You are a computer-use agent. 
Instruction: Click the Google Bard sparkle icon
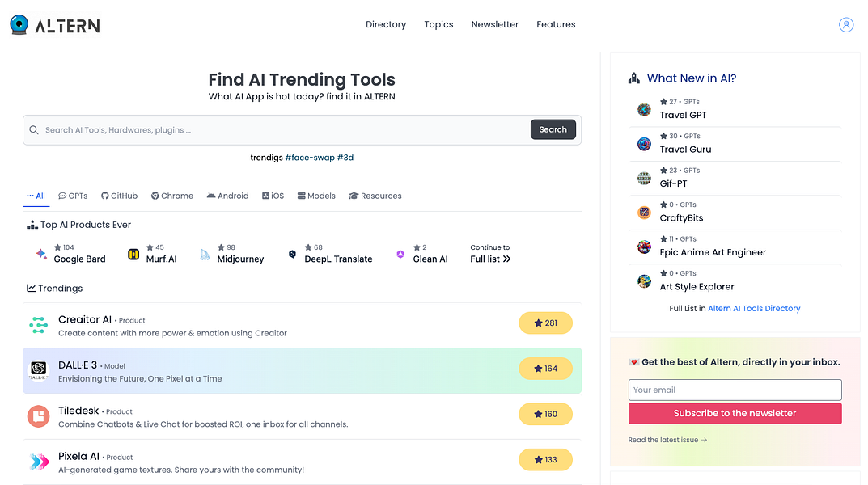pyautogui.click(x=41, y=254)
